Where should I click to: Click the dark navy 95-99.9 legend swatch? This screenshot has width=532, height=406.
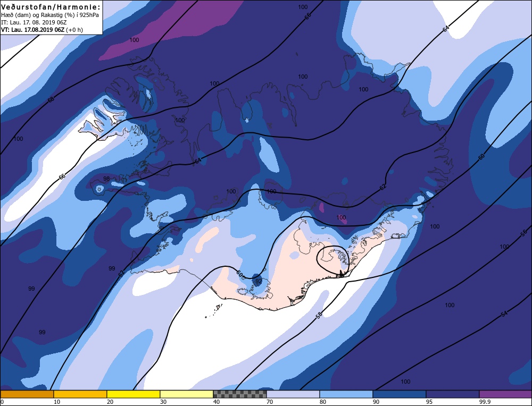coord(453,394)
